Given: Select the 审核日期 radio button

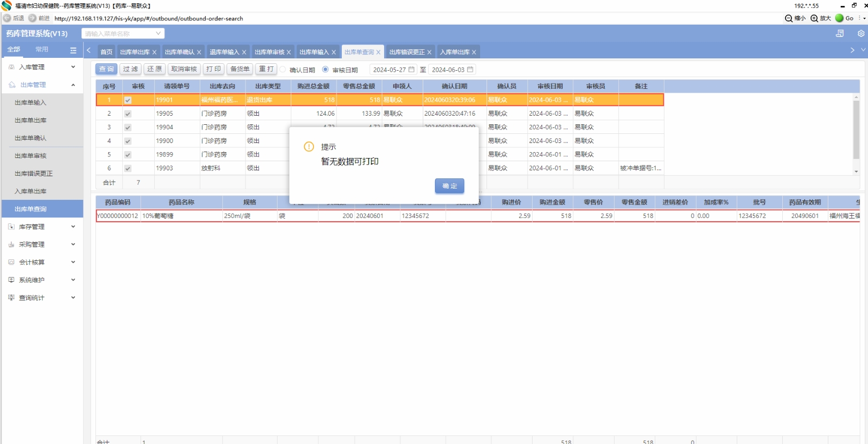Looking at the screenshot, I should click(325, 70).
